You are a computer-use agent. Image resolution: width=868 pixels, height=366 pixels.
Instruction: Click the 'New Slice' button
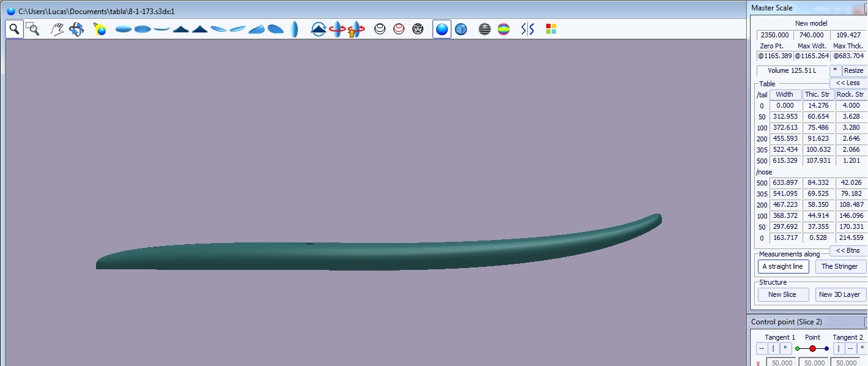(782, 294)
